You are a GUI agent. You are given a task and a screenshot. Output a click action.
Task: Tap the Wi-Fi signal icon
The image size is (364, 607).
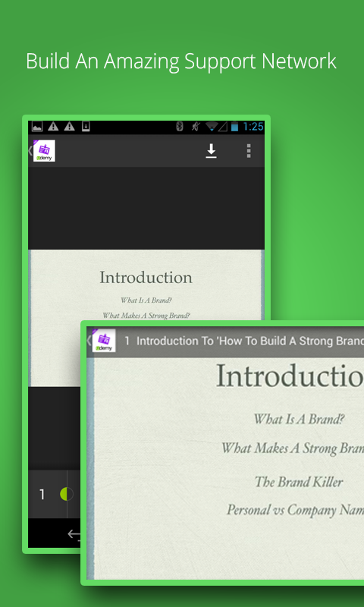pos(212,126)
